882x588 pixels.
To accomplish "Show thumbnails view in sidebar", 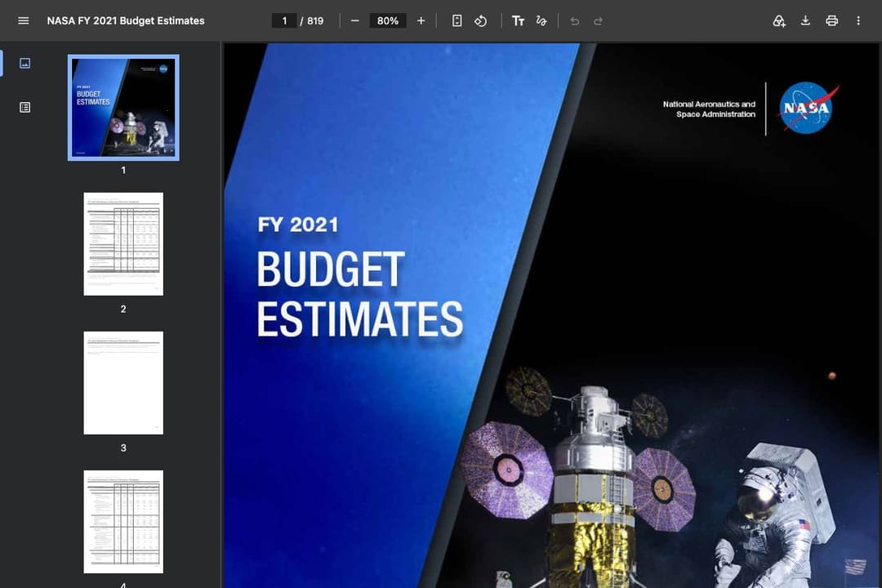I will coord(24,63).
